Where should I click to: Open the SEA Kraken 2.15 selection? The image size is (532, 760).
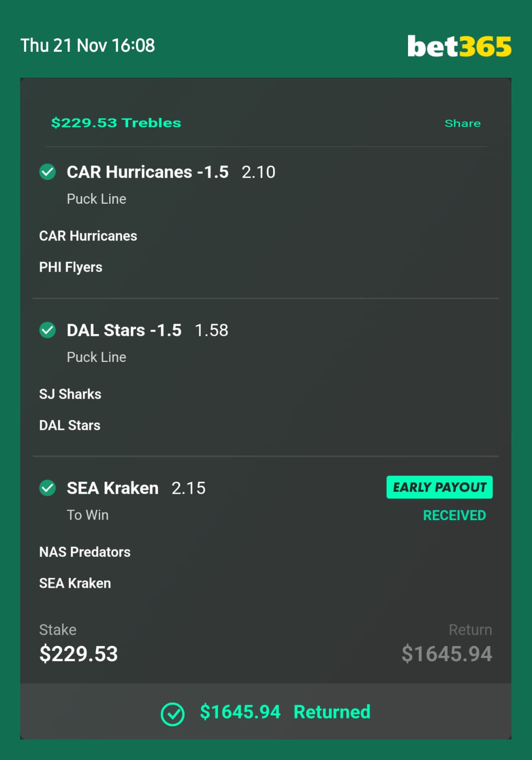136,488
